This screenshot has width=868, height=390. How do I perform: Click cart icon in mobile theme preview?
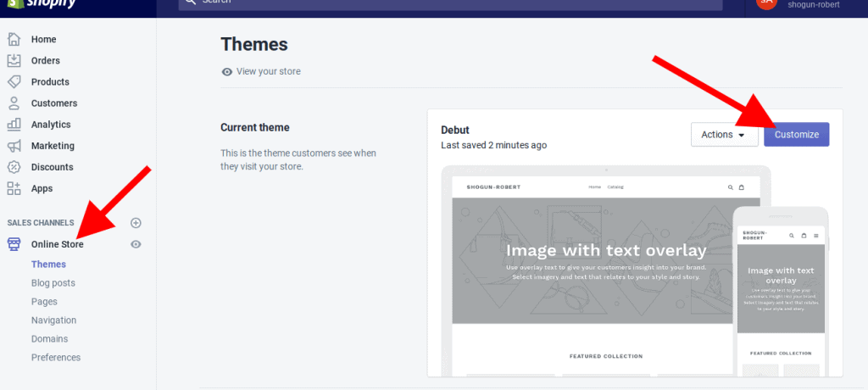pos(804,236)
